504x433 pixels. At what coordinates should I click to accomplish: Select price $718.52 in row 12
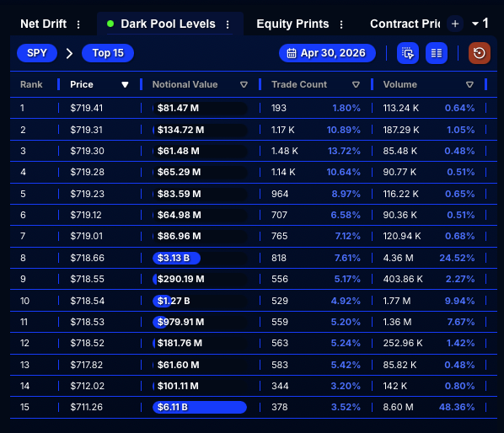click(87, 343)
